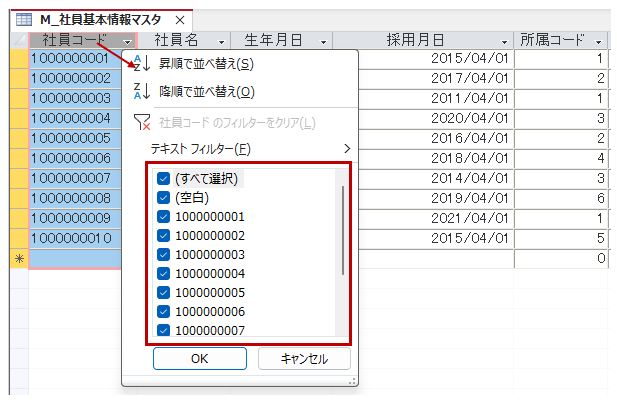Close the M_社員基本情報マスタ tab with X

(180, 20)
